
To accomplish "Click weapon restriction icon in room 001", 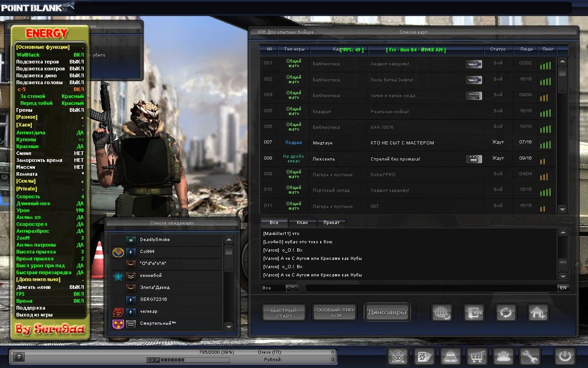I will click(x=474, y=64).
